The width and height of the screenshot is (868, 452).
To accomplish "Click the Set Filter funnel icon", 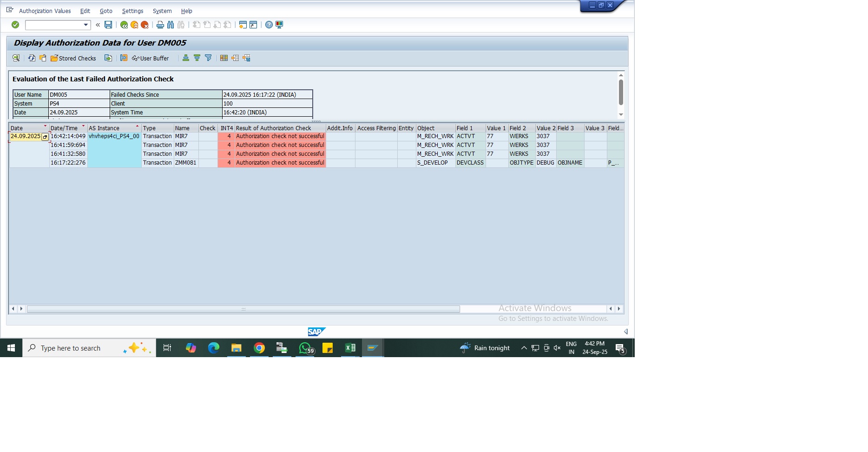I will click(208, 58).
